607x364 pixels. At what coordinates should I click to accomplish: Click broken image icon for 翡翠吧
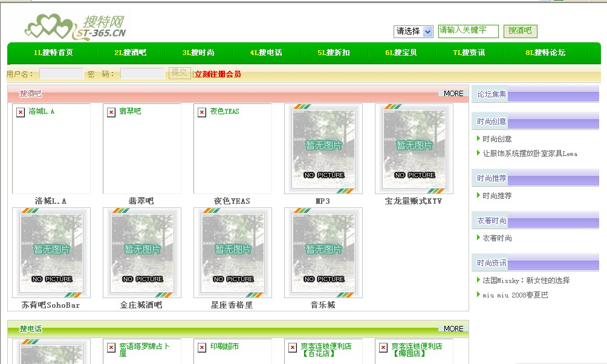click(x=111, y=112)
